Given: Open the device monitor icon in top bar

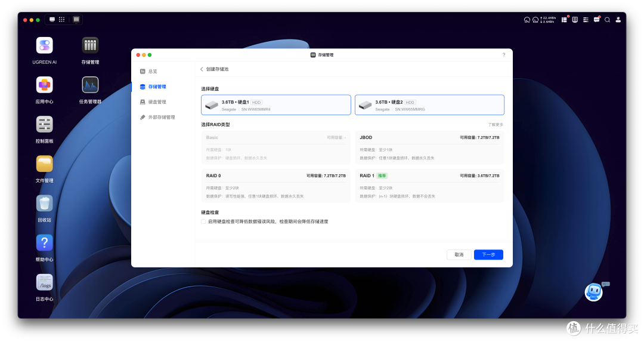Looking at the screenshot, I should click(x=575, y=19).
